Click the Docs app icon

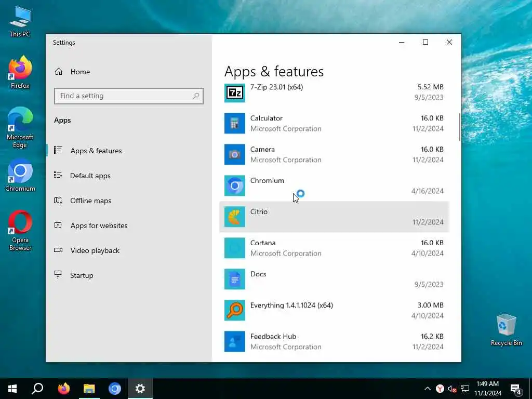pyautogui.click(x=234, y=279)
